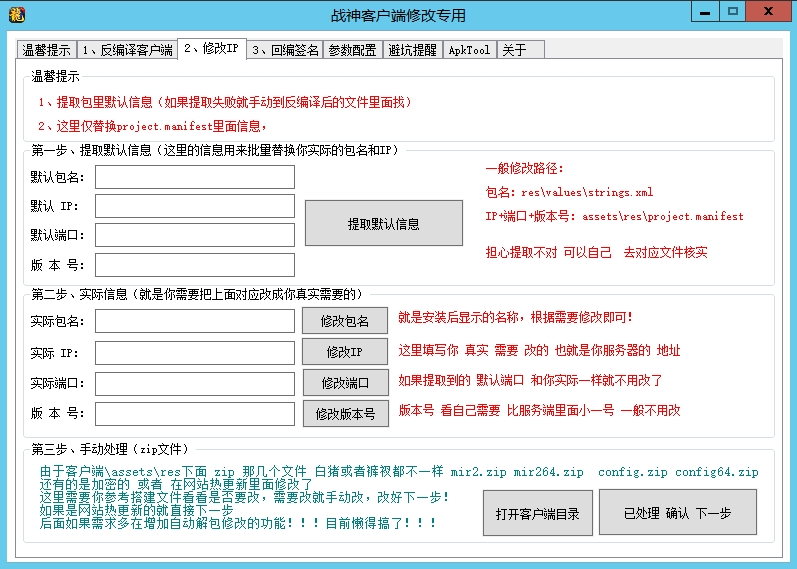Screen dimensions: 797x569
Task: Click the 打开客户端目录 button
Action: (x=538, y=513)
